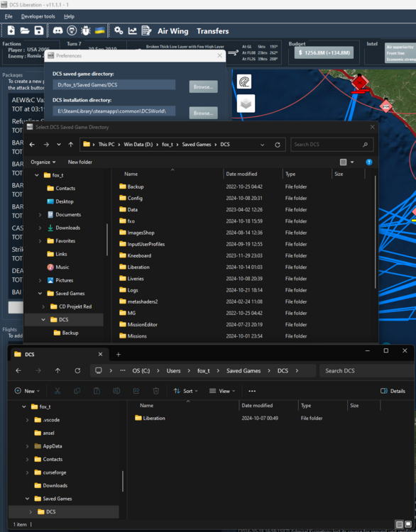416x532 pixels.
Task: Open the View dropdown in Explorer
Action: (x=222, y=391)
